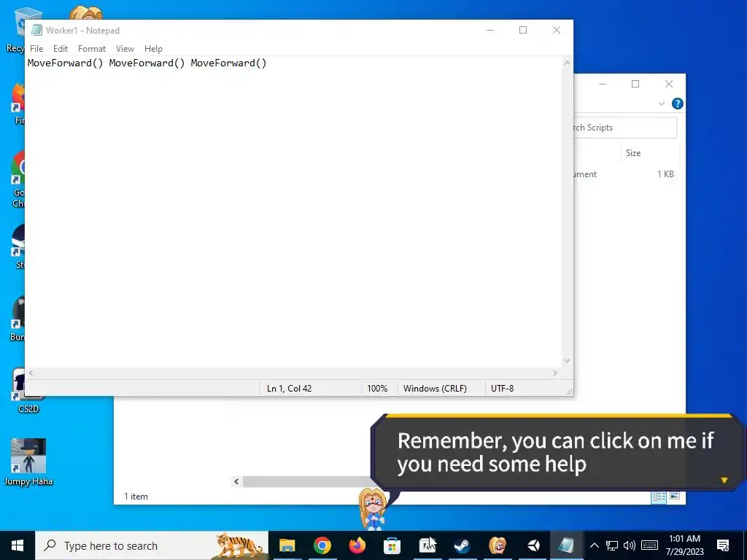Click the Windows (CRLF) status entry
The height and width of the screenshot is (560, 747).
[x=435, y=389]
